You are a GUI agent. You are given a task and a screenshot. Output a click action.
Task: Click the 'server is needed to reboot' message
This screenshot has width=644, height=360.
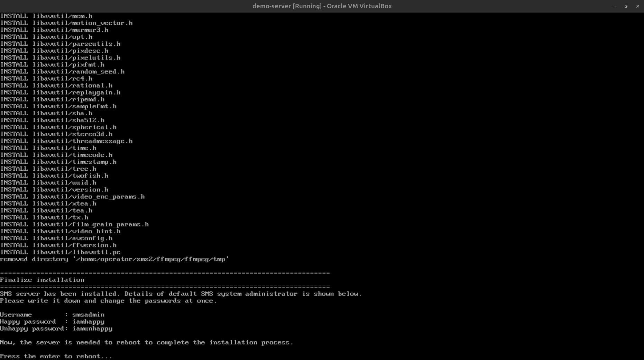pyautogui.click(x=146, y=342)
